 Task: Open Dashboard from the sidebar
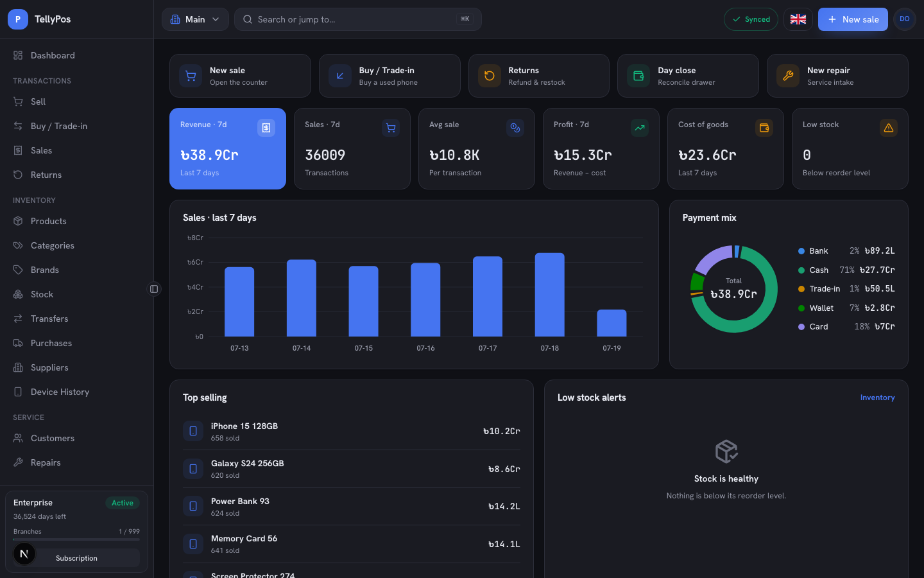coord(76,55)
